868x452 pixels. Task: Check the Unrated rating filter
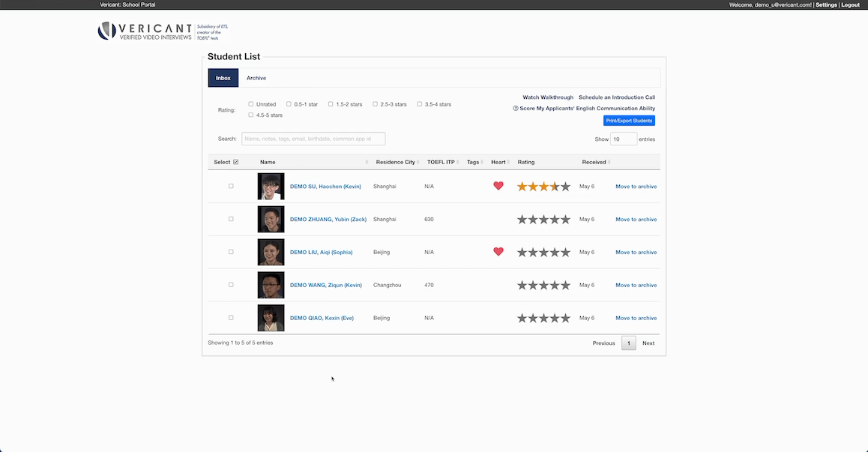[x=251, y=104]
